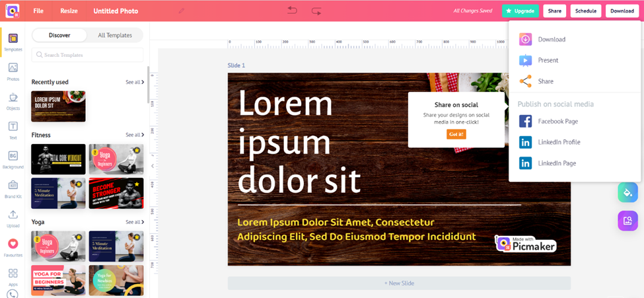Select the Yoga for Beginners orange template
Screen dimensions: 644x298
point(58,280)
